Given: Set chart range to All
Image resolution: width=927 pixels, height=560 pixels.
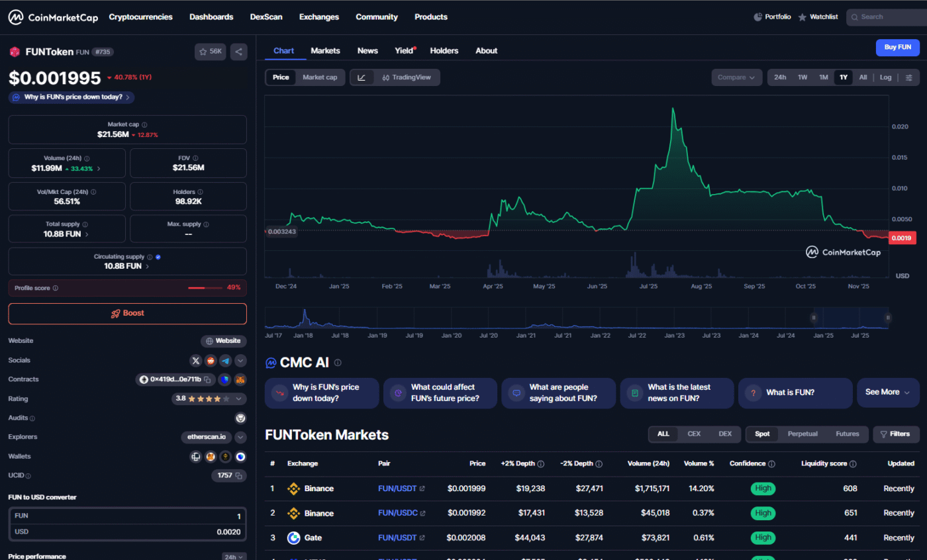Looking at the screenshot, I should click(x=863, y=77).
